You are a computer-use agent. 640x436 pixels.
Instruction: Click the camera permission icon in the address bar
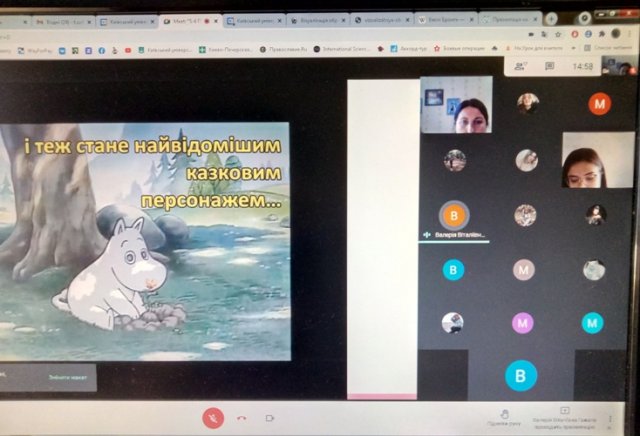click(531, 35)
